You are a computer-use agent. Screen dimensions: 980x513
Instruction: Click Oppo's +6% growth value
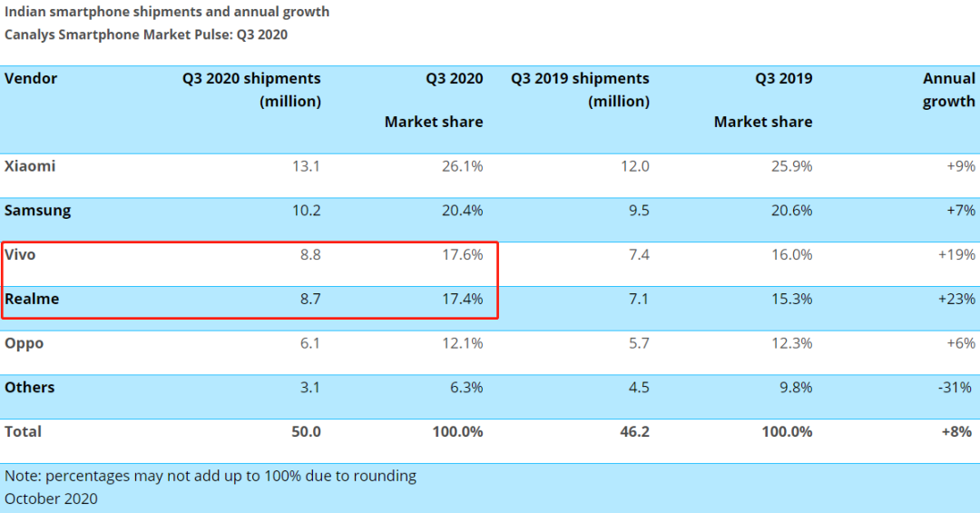coord(961,343)
